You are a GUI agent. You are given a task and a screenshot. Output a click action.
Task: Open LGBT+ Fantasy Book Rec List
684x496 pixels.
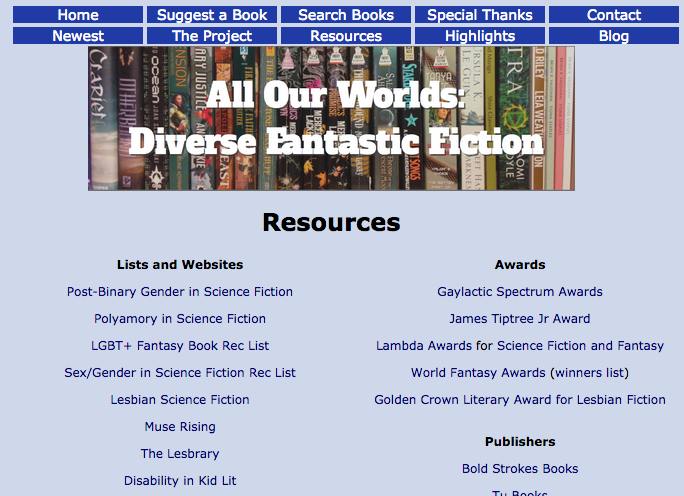pos(180,346)
